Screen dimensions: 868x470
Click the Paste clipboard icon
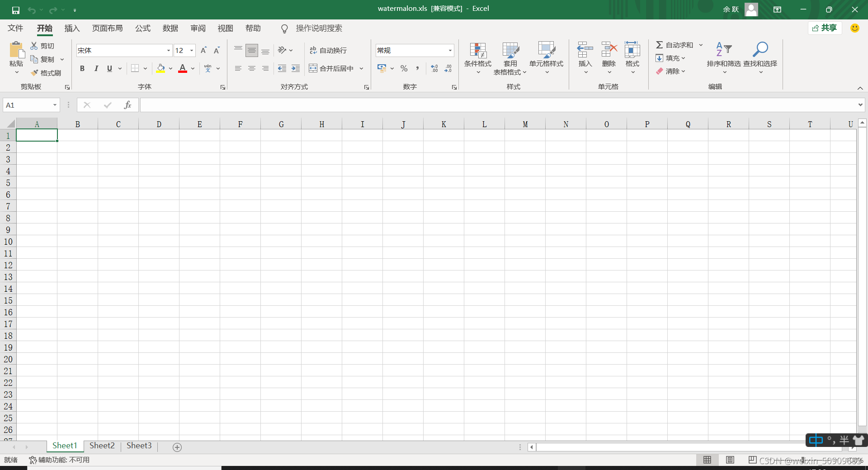16,50
